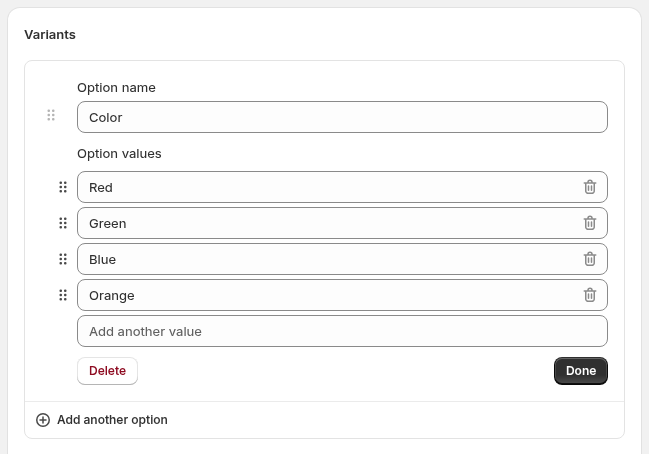Screen dimensions: 649x454
Task: Edit the Red value field
Action: click(x=342, y=187)
